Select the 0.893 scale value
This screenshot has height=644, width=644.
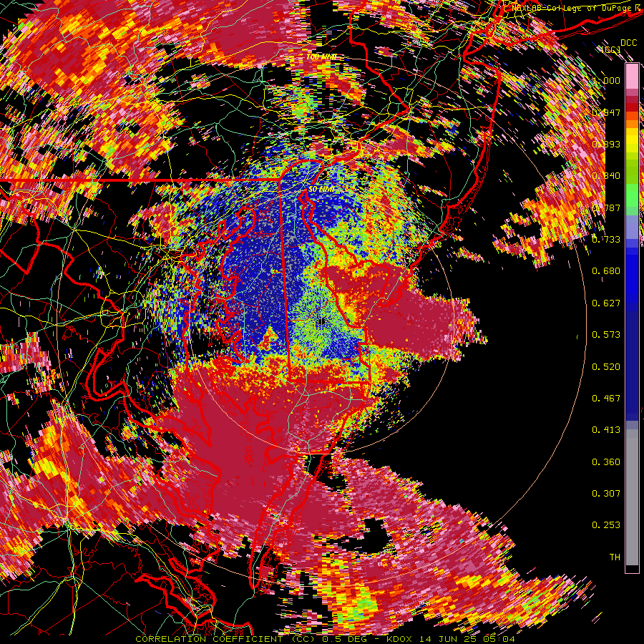pos(606,144)
